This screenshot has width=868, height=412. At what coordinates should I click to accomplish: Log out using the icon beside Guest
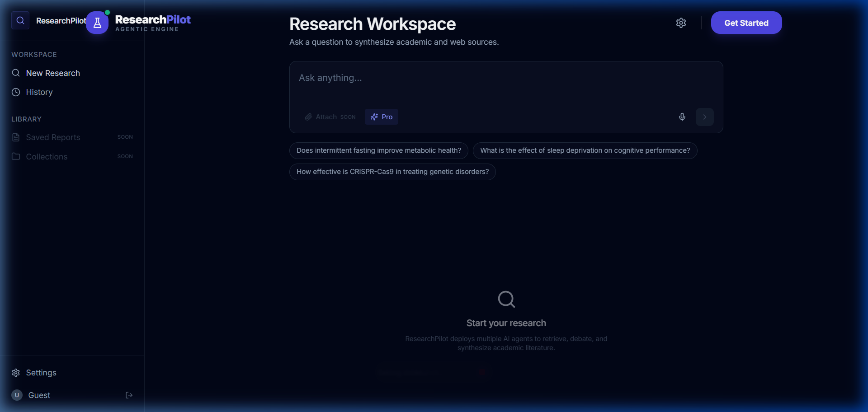tap(129, 395)
